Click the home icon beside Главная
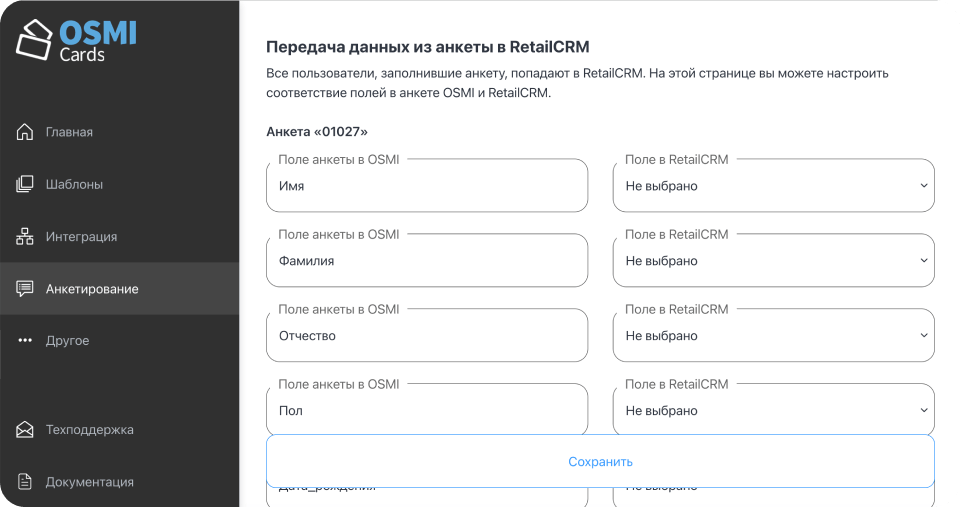Viewport: 960px width, 507px height. [25, 132]
